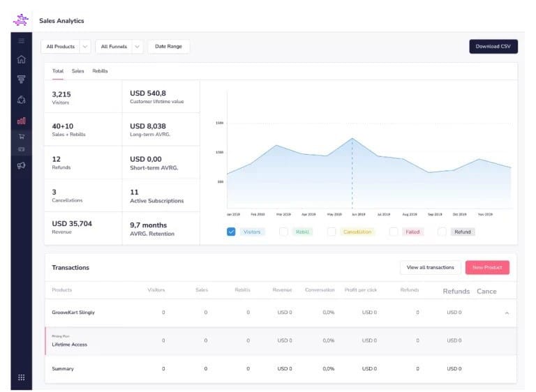Viewport: 536px width, 392px height.
Task: Open the Date Range picker
Action: coord(168,47)
